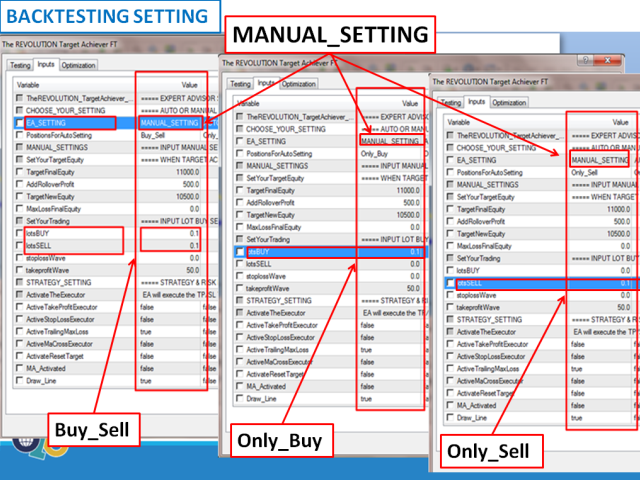Viewport: 640px width, 480px height.
Task: Edit AddRolloverProfit value 500.0 in middle window
Action: [391, 202]
